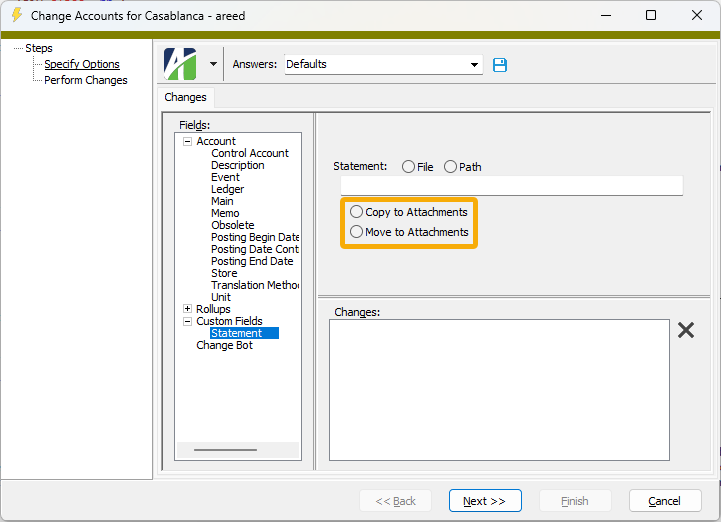Maximize the Change Accounts window

click(x=651, y=15)
